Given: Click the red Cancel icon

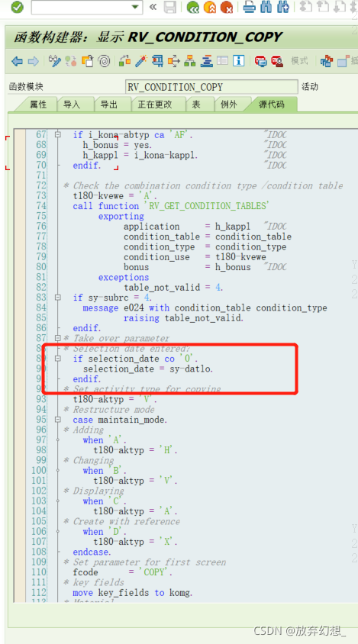Looking at the screenshot, I should point(226,7).
